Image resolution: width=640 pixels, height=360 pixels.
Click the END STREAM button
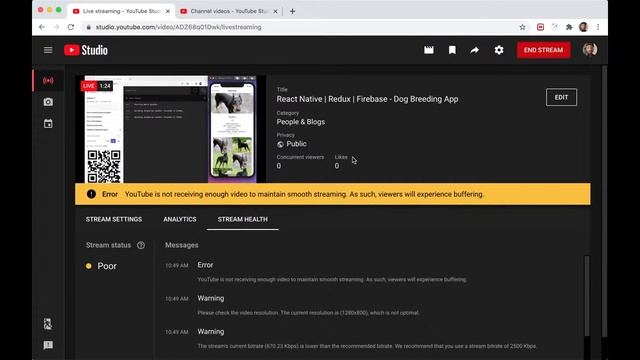[543, 50]
